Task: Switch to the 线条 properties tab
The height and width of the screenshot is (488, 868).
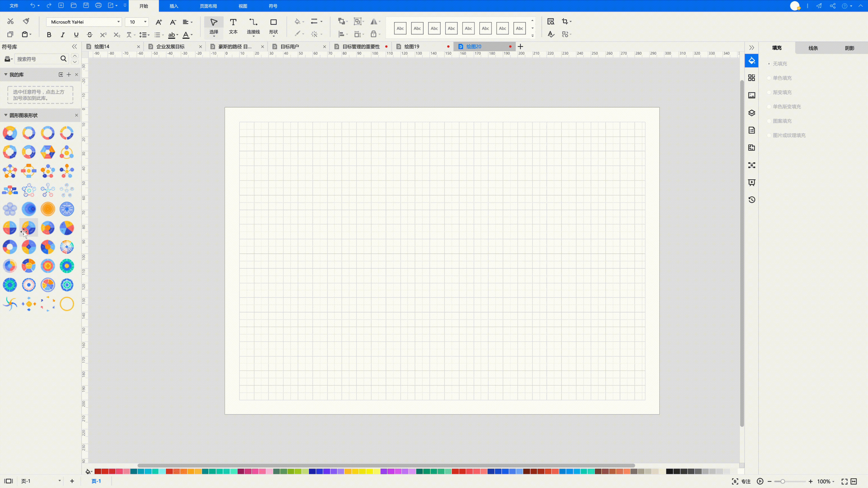Action: (x=813, y=48)
